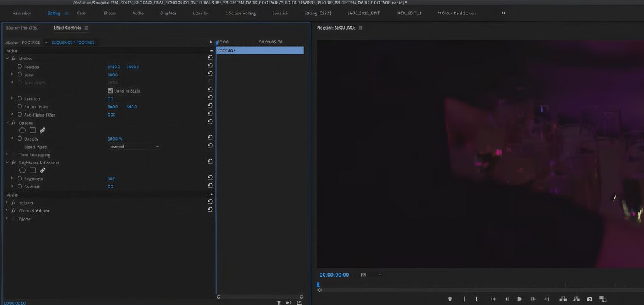This screenshot has width=644, height=305.
Task: Show more workspaces with double-arrow overflow
Action: click(x=504, y=13)
